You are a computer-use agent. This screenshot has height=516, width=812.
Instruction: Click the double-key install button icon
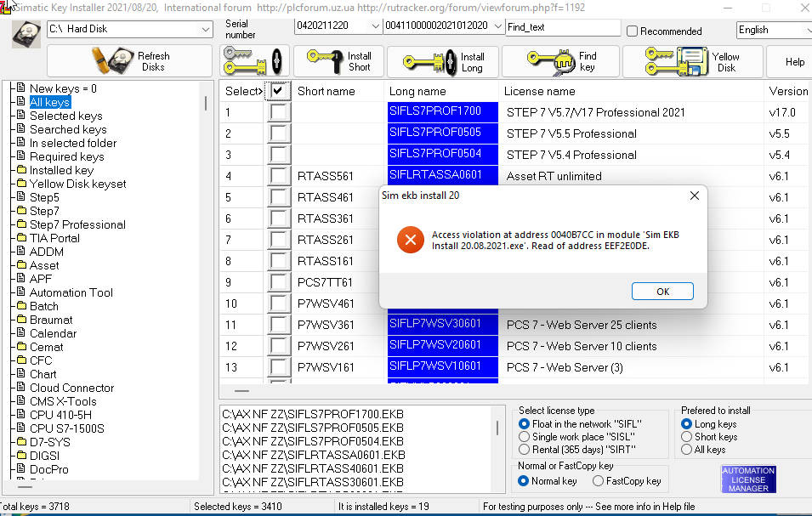click(253, 61)
